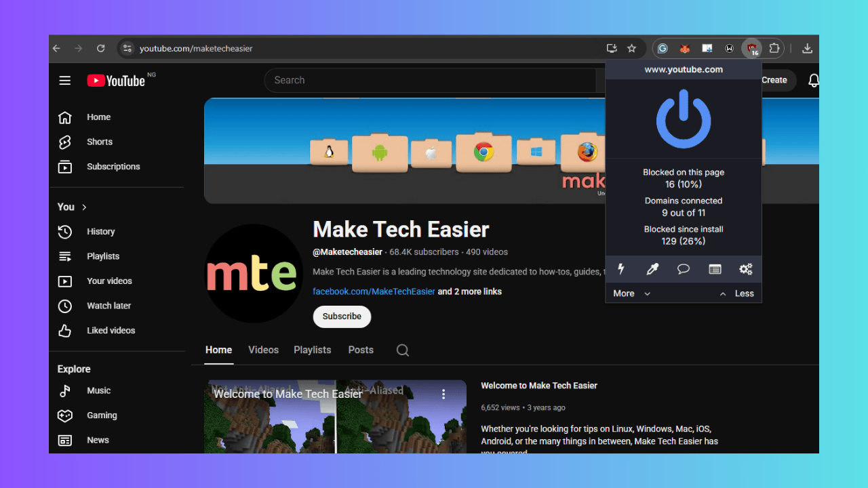Select the uBlock element picker eyedropper
This screenshot has height=488, width=868.
652,269
